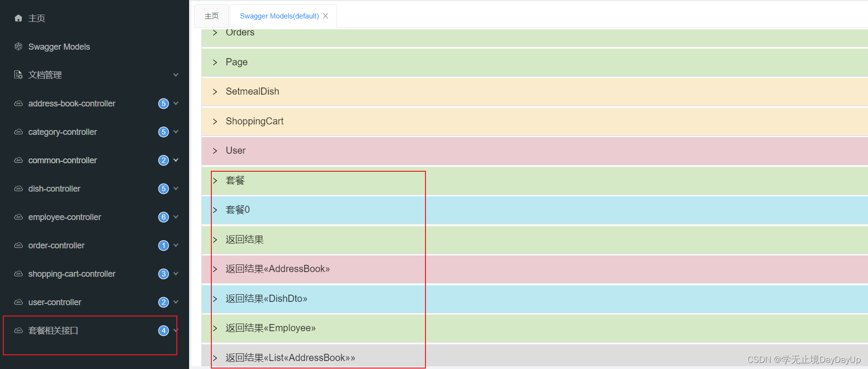Expand shopping-cart-controller chevron arrow

tap(176, 273)
